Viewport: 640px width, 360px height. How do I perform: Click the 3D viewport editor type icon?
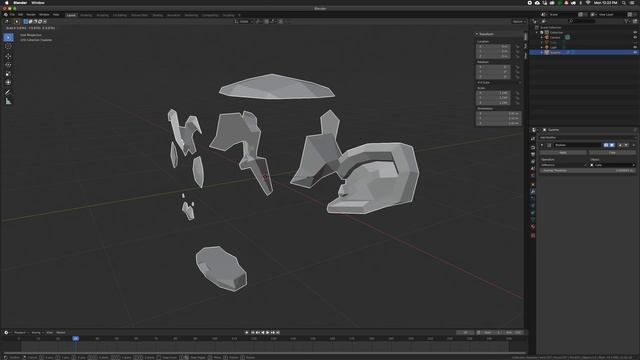[x=7, y=21]
